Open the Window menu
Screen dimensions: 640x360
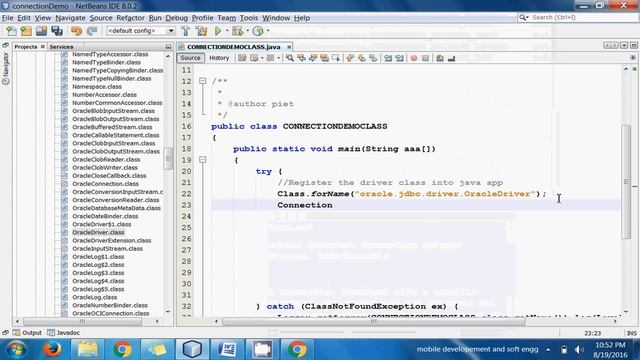(276, 18)
